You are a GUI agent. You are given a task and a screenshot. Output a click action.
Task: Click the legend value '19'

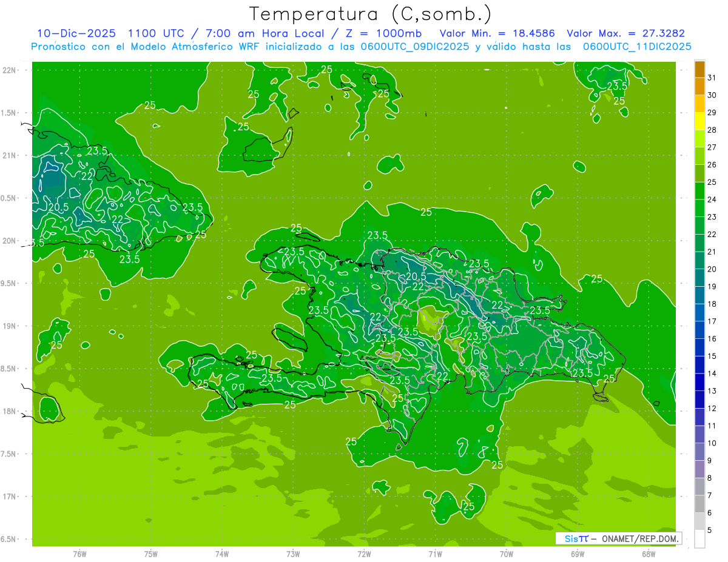coord(712,287)
